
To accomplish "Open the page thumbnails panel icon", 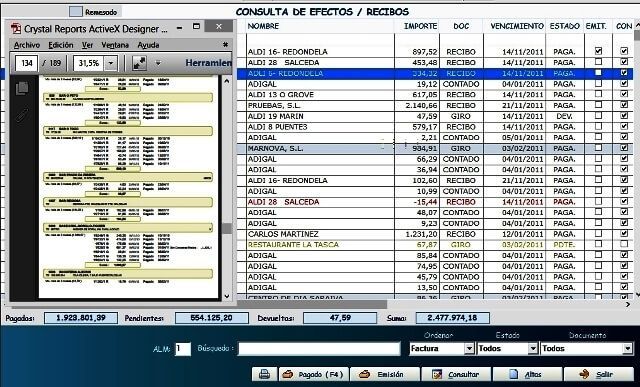I will (22, 88).
